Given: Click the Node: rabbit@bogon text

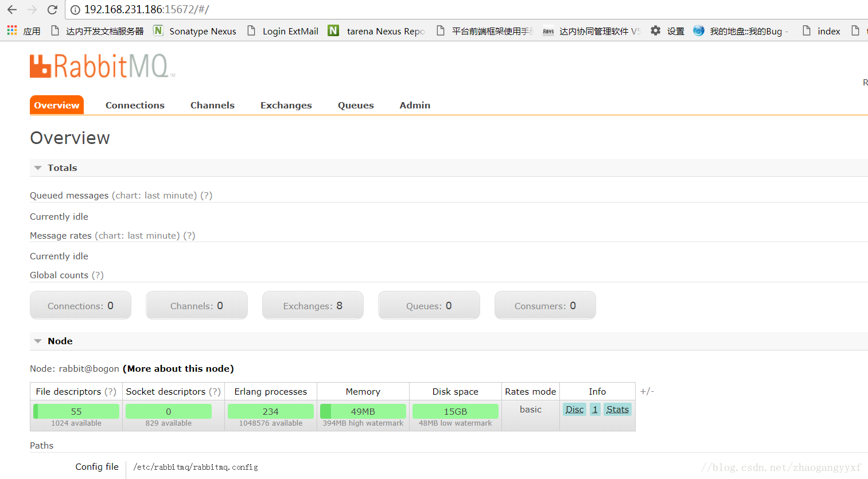Looking at the screenshot, I should pos(75,369).
